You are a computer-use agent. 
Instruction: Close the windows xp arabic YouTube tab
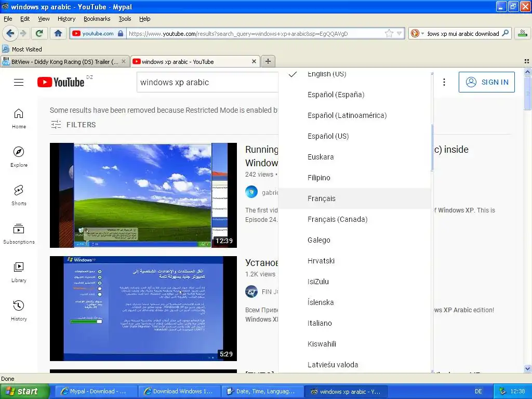pos(254,61)
